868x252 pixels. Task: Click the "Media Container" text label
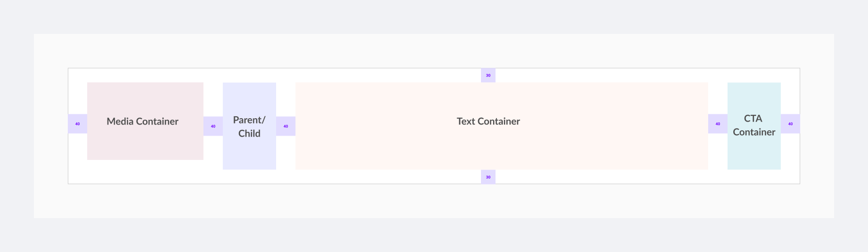(x=142, y=121)
